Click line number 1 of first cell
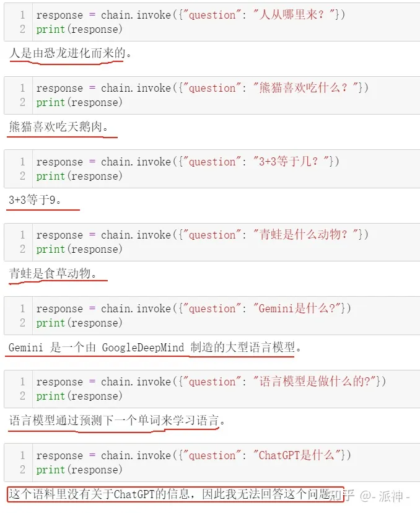 (x=22, y=15)
